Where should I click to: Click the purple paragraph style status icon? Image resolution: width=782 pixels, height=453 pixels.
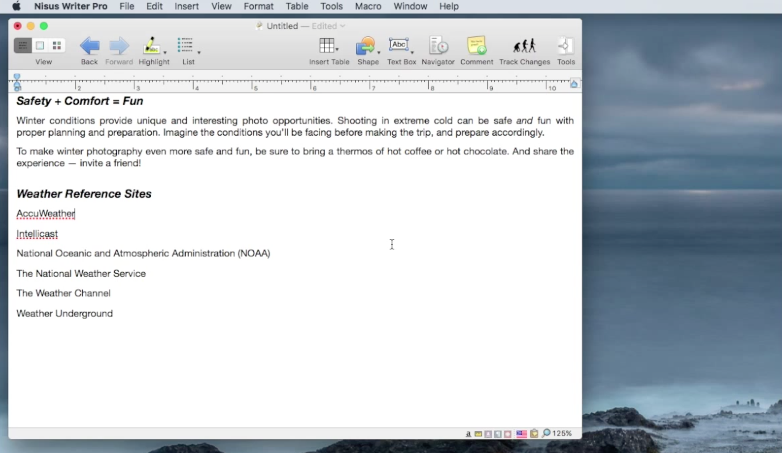point(488,434)
